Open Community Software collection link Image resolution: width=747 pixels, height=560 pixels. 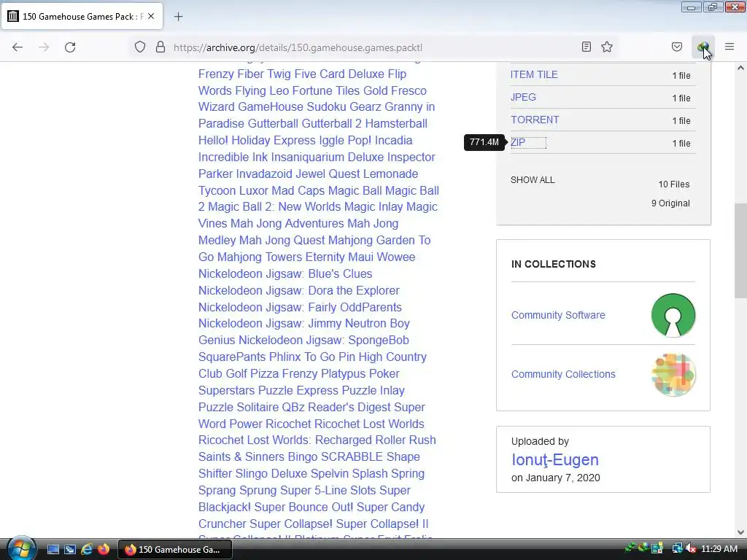tap(558, 315)
